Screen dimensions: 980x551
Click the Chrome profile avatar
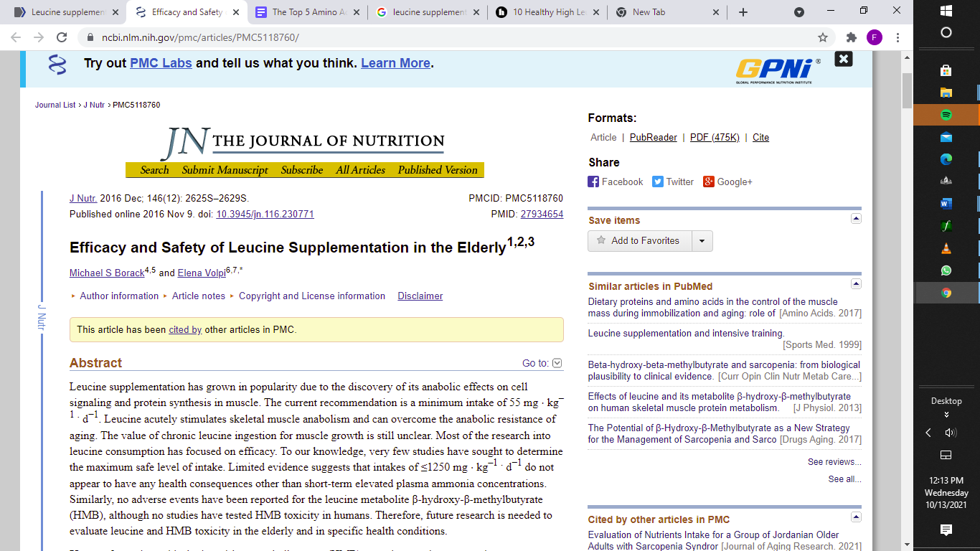[874, 37]
